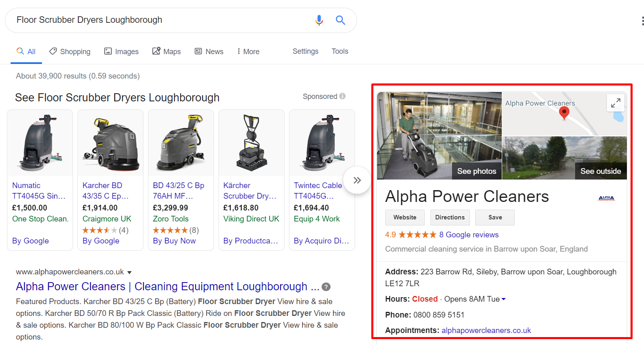644x344 pixels.
Task: Open Settings menu
Action: tap(305, 51)
